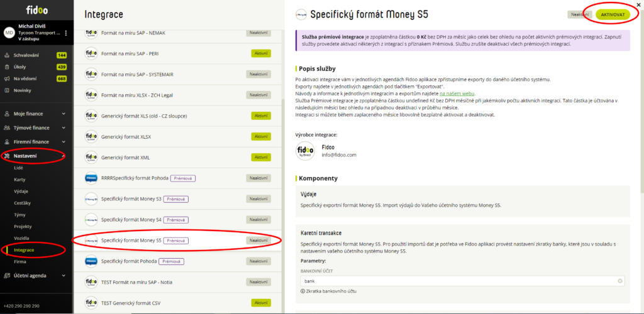Image resolution: width=644 pixels, height=314 pixels.
Task: Click the Účetní agenda icon
Action: [x=6, y=276]
